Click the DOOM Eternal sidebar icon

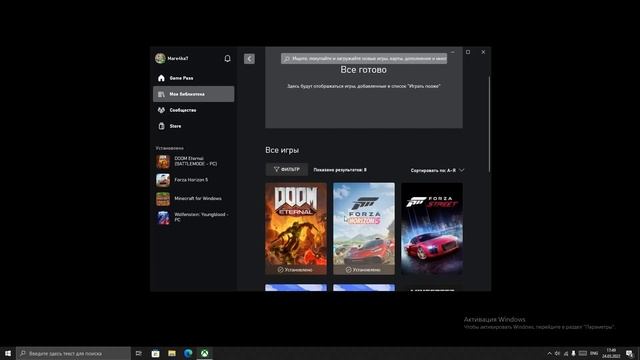pos(163,162)
